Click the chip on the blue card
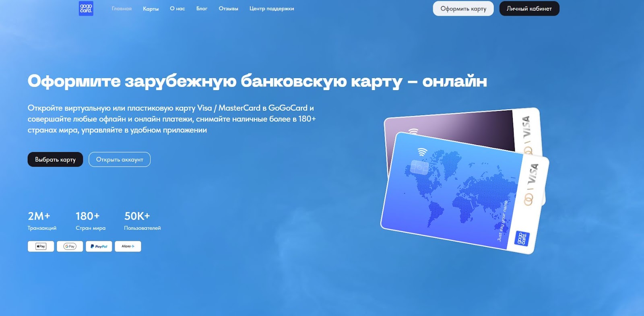644x316 pixels. (419, 167)
